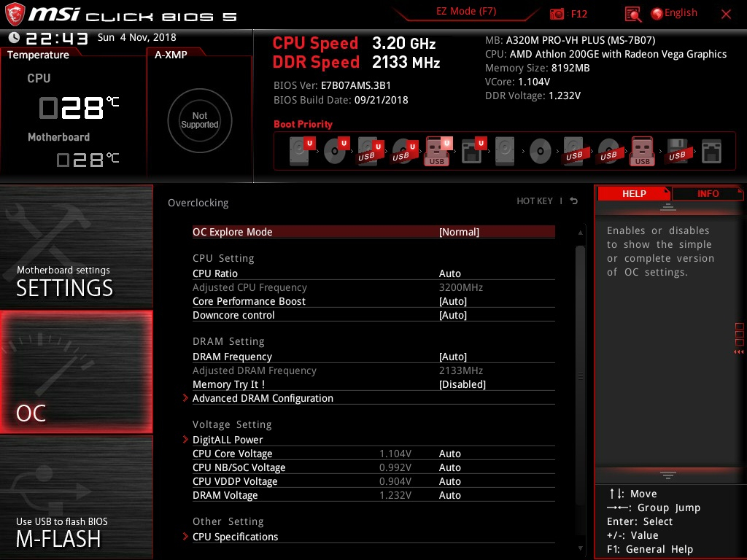The image size is (747, 560).
Task: Click the back arrow next to HOT KEY
Action: 573,201
